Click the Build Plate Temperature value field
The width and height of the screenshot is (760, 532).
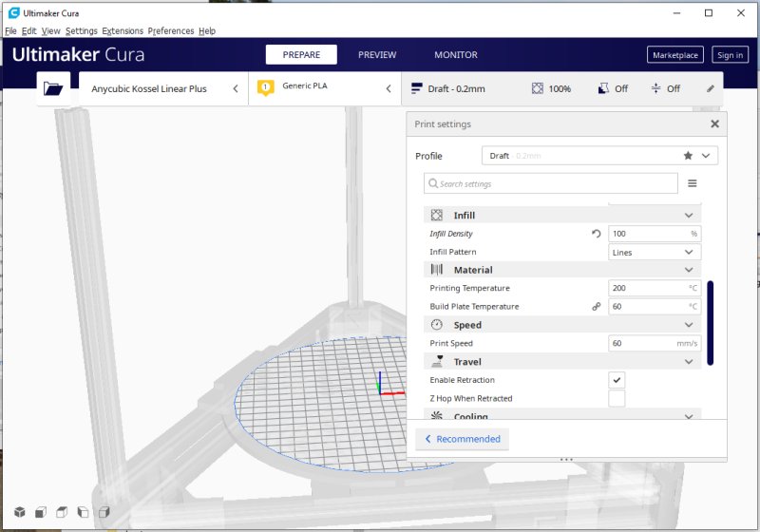[x=655, y=306]
